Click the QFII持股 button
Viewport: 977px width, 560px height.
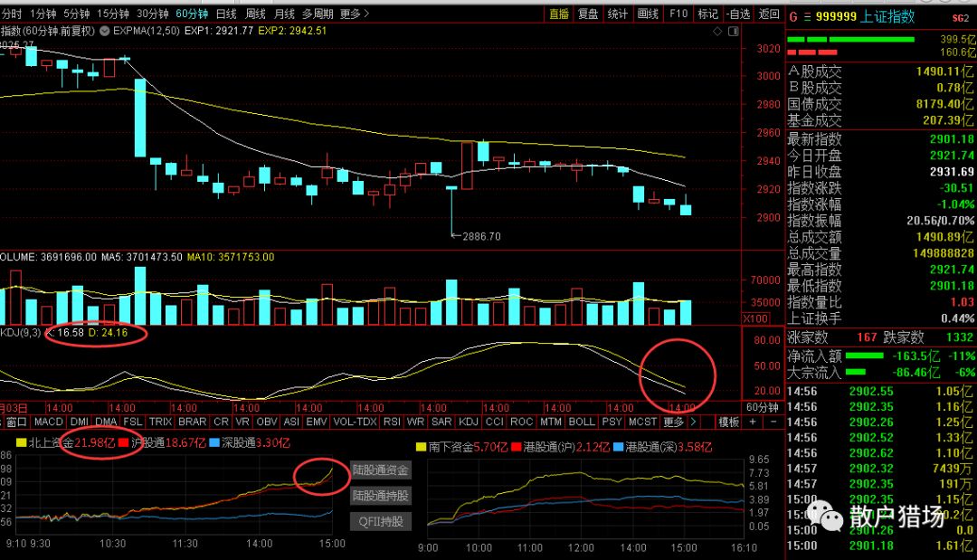point(381,521)
